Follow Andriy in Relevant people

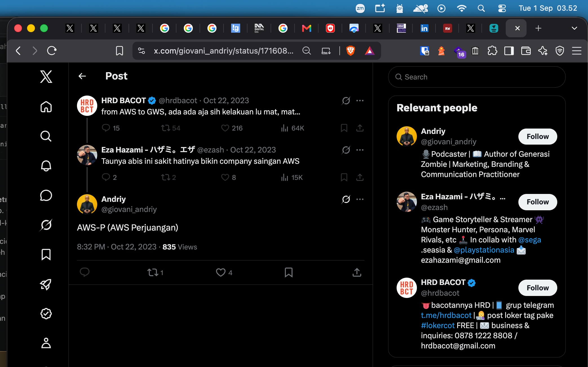[x=538, y=137]
